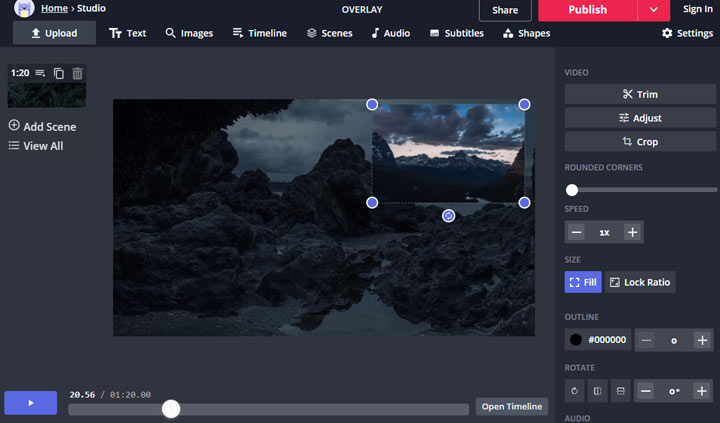Image resolution: width=720 pixels, height=423 pixels.
Task: Click the outline thickness value field
Action: point(674,340)
